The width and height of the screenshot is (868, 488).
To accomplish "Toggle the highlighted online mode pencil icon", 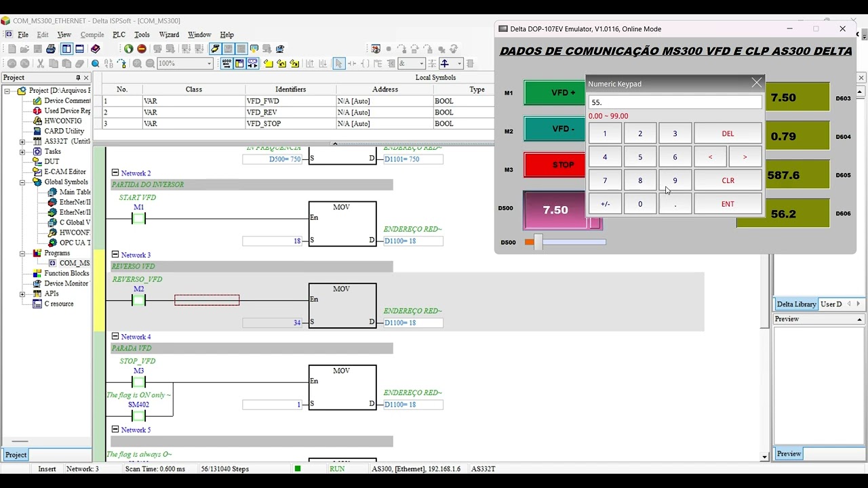I will point(215,49).
